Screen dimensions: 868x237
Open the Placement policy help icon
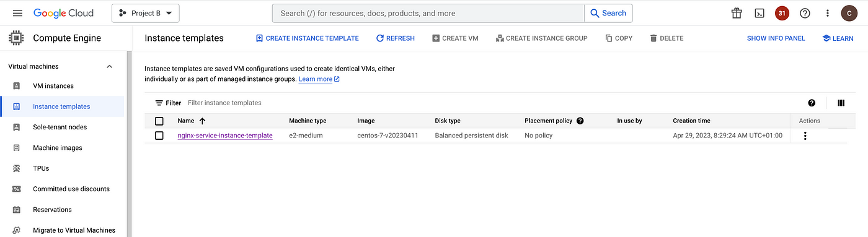coord(580,121)
